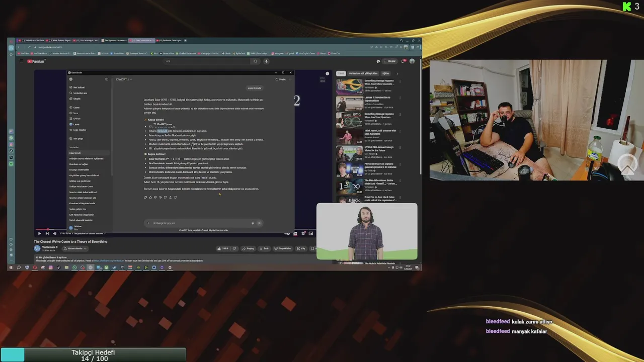This screenshot has width=644, height=362.
Task: Open Seslen geliyor mu chat
Action: tap(77, 209)
